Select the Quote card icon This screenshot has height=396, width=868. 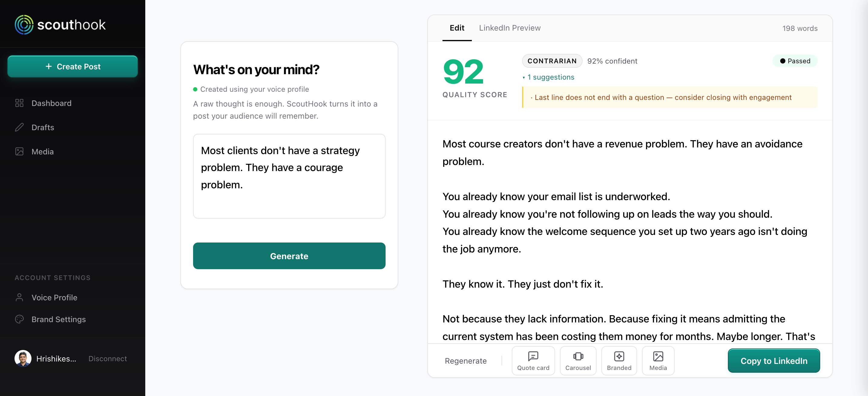[533, 356]
